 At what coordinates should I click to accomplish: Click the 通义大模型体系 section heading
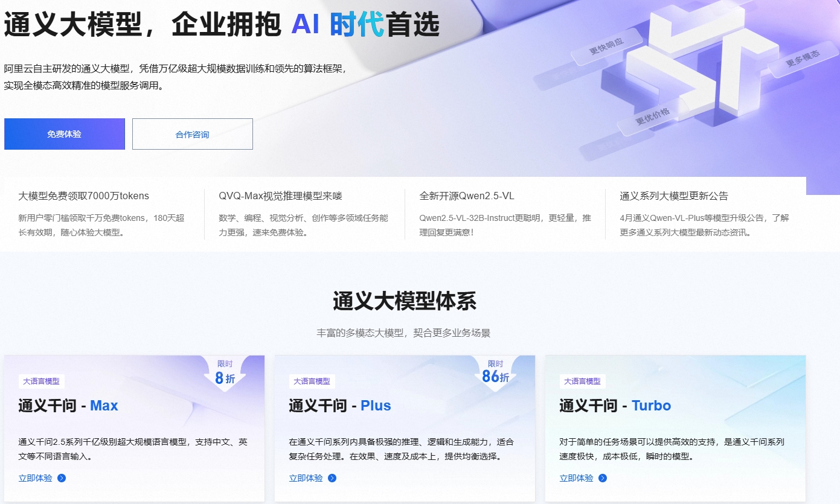(x=405, y=301)
